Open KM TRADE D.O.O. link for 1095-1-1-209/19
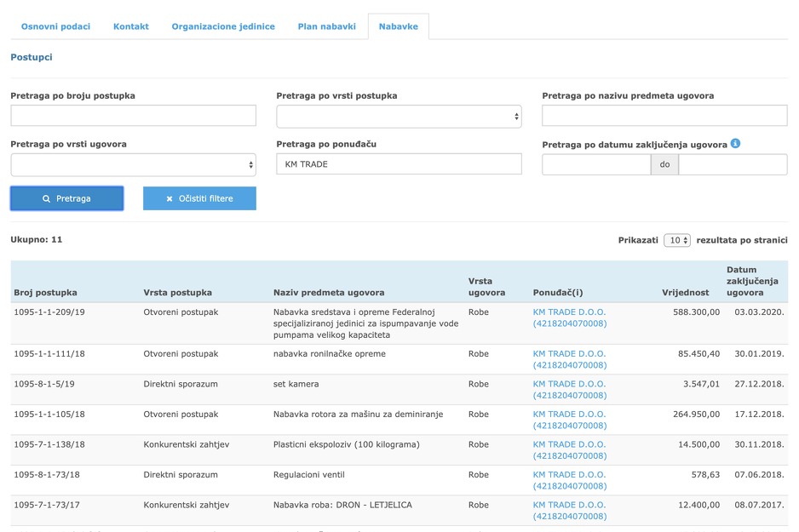This screenshot has height=532, width=799. click(569, 312)
